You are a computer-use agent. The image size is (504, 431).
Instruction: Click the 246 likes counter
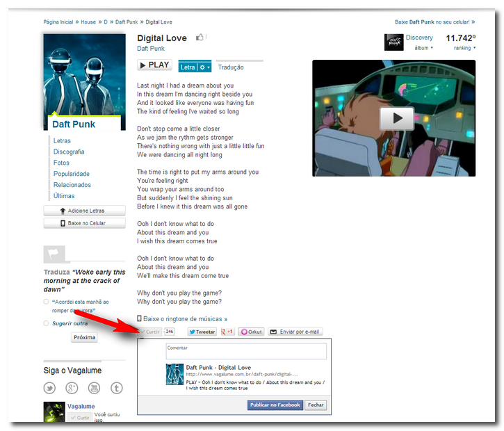(x=170, y=332)
